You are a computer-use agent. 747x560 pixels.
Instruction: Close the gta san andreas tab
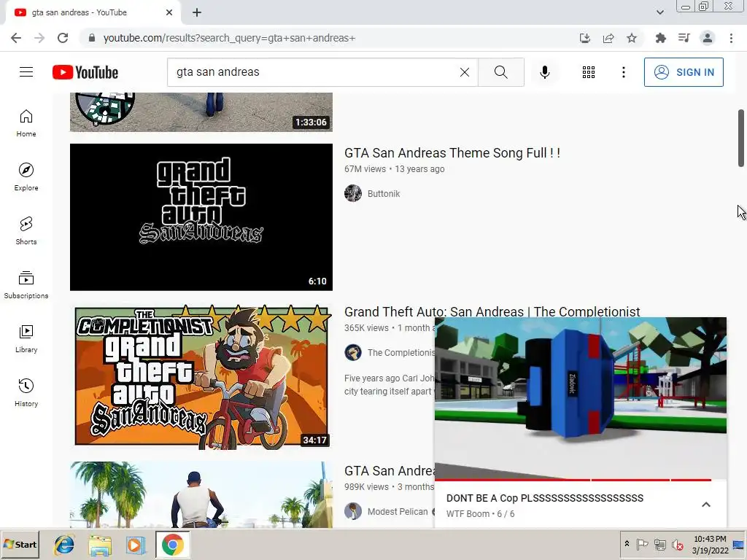[169, 12]
